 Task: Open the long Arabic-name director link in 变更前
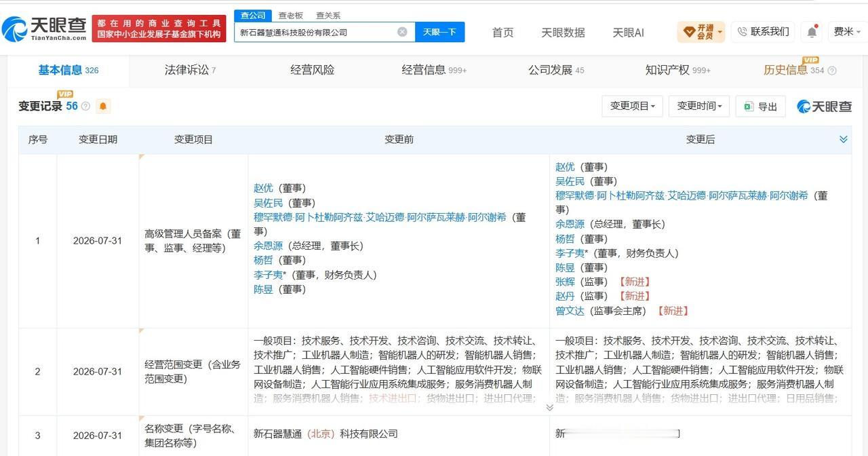[x=380, y=217]
